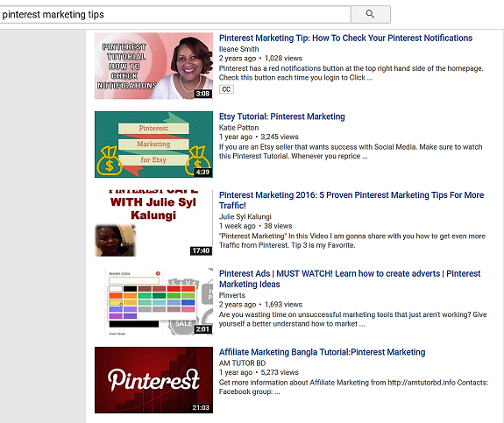Click the 4:39 duration badge
The height and width of the screenshot is (423, 504).
point(202,173)
